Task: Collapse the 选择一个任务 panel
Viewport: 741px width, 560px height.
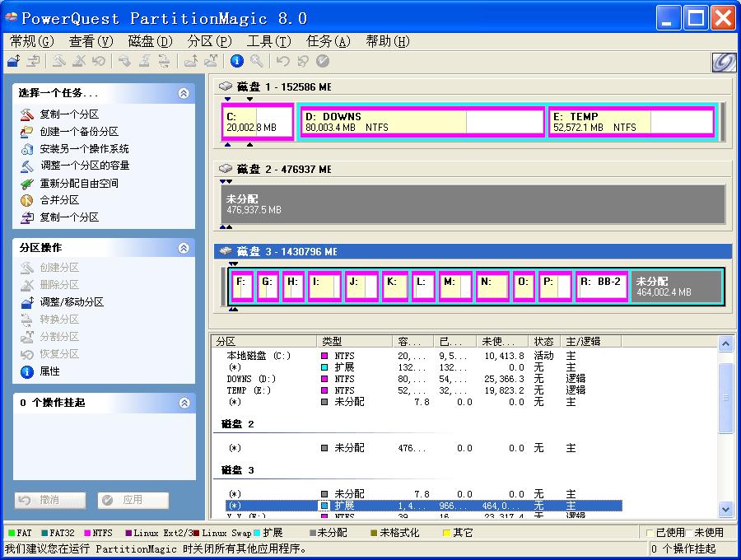Action: pos(184,93)
